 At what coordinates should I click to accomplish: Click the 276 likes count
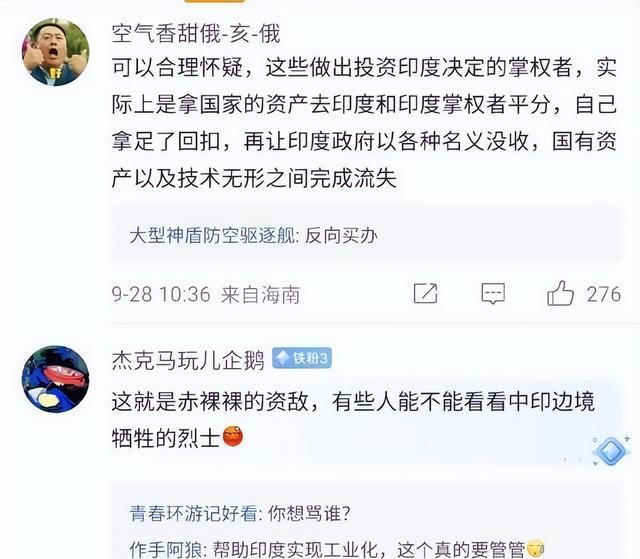click(x=604, y=294)
